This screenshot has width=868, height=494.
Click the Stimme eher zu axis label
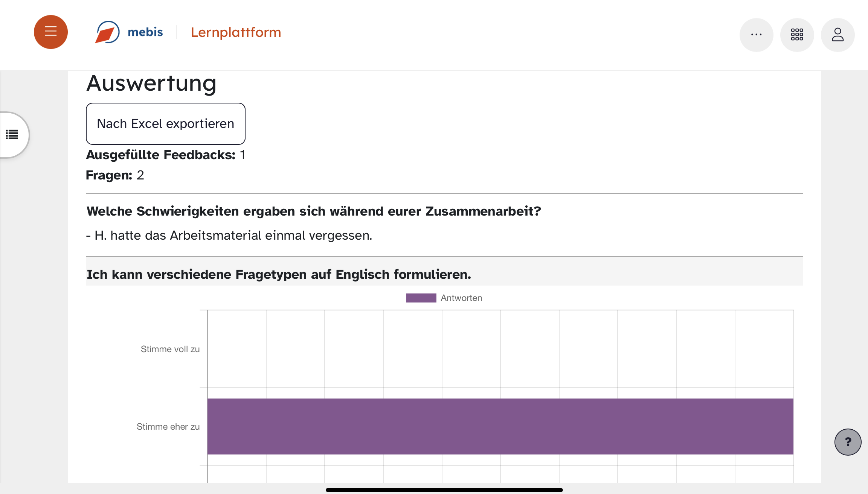[168, 427]
